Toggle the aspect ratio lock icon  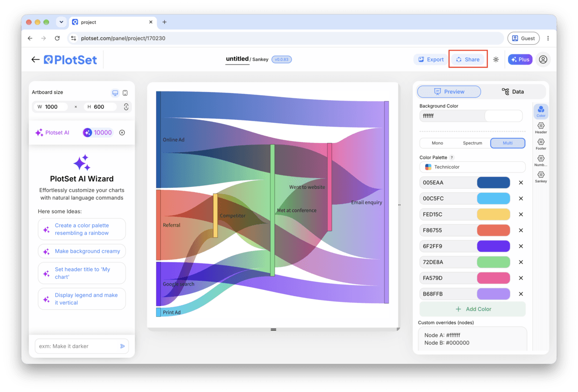[126, 107]
